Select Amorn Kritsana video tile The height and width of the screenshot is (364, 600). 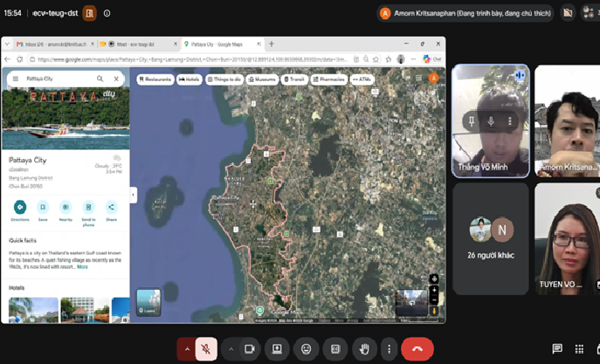[x=567, y=120]
